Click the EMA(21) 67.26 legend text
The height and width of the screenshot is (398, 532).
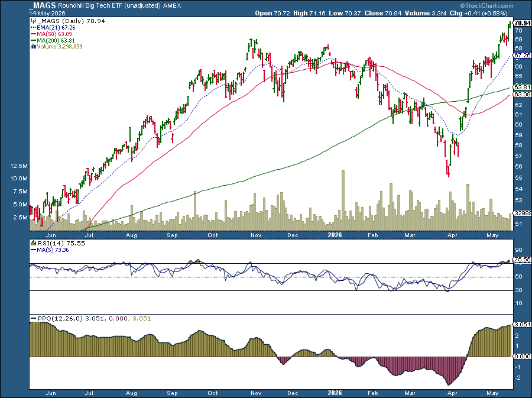56,27
